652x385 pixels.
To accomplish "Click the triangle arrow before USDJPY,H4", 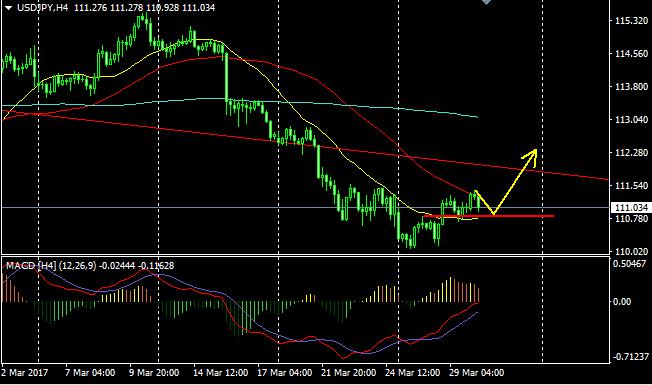I will click(8, 7).
